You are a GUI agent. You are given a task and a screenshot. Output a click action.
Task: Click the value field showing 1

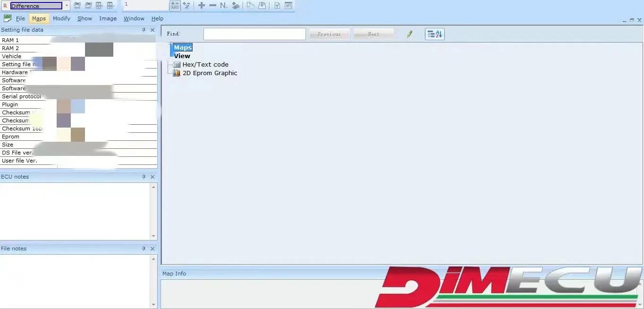tap(145, 5)
